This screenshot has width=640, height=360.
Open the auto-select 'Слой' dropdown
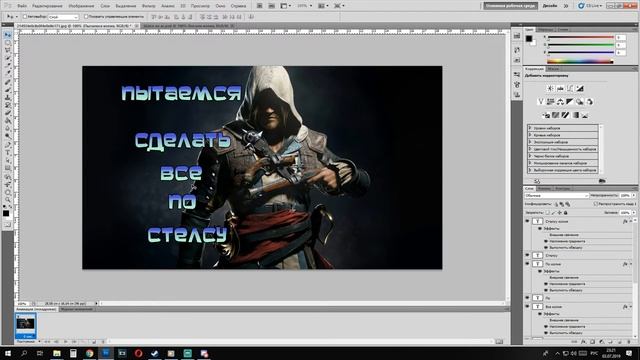(x=63, y=17)
